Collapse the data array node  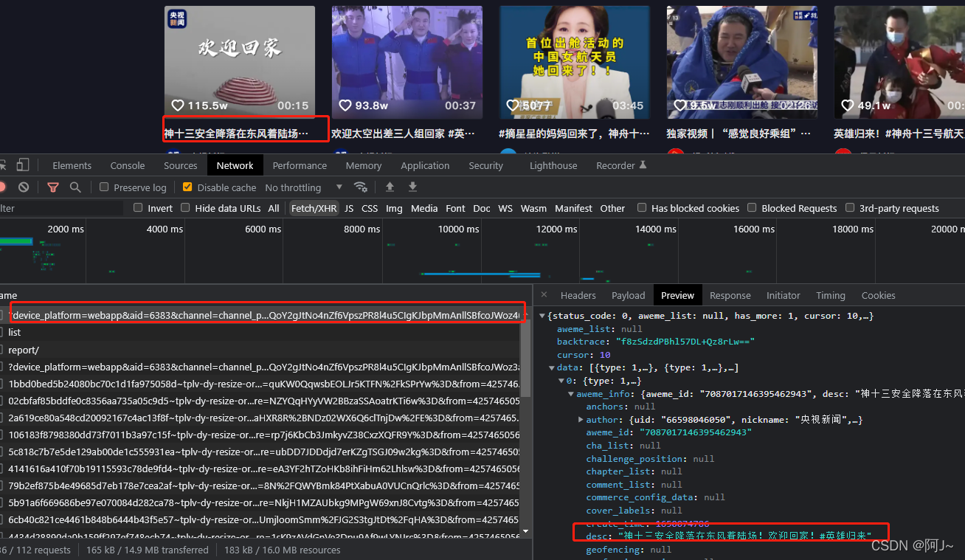552,367
